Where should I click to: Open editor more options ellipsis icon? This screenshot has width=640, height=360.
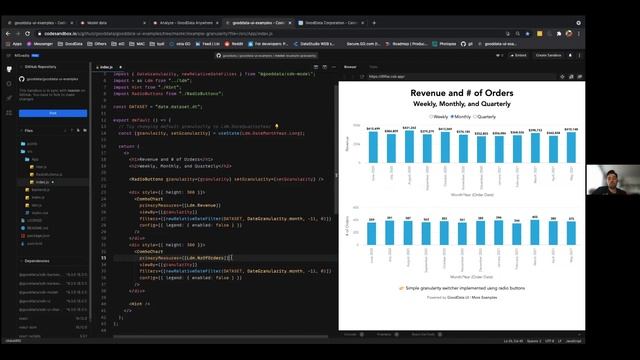point(333,67)
